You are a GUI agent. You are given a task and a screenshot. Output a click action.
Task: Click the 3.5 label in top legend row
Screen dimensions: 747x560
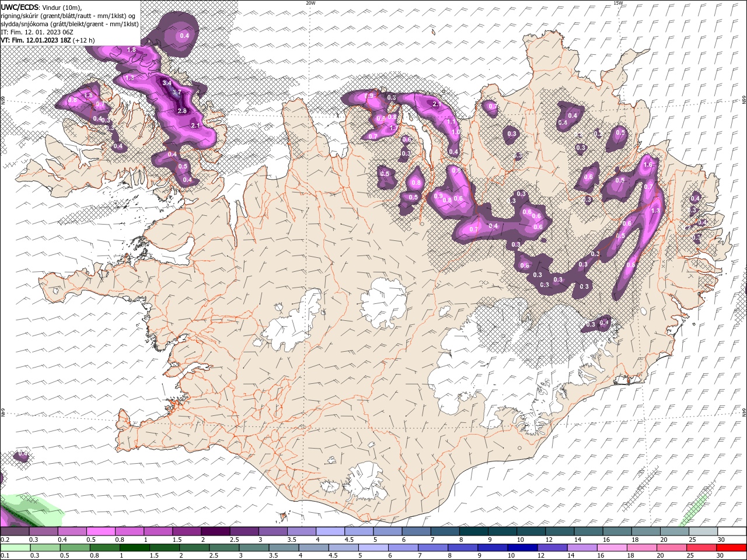[x=291, y=540]
